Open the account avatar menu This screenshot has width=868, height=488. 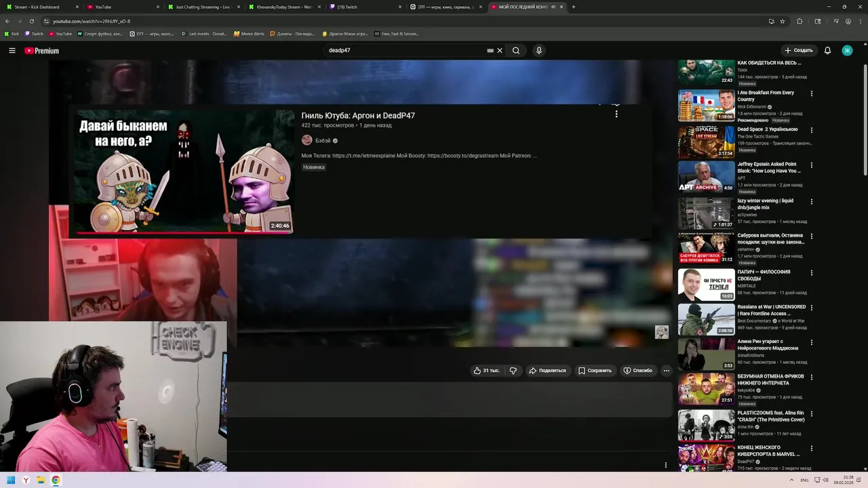click(x=847, y=50)
